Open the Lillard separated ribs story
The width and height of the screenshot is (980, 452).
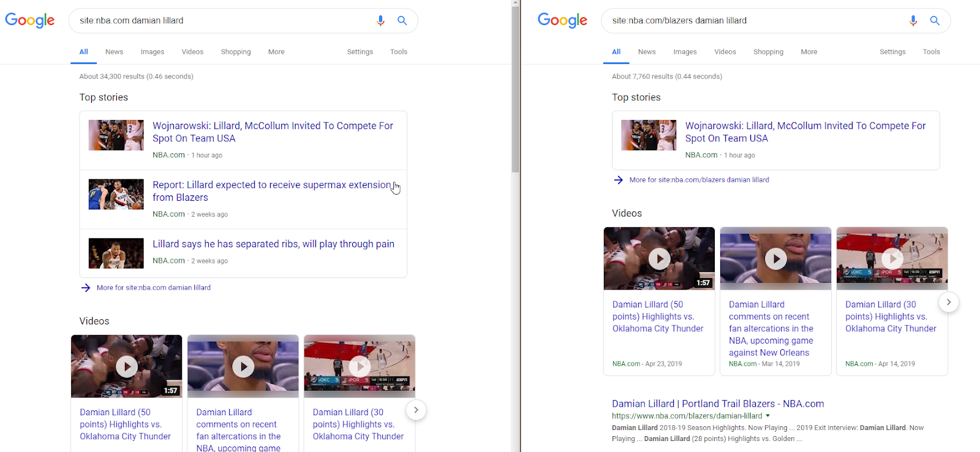coord(274,244)
